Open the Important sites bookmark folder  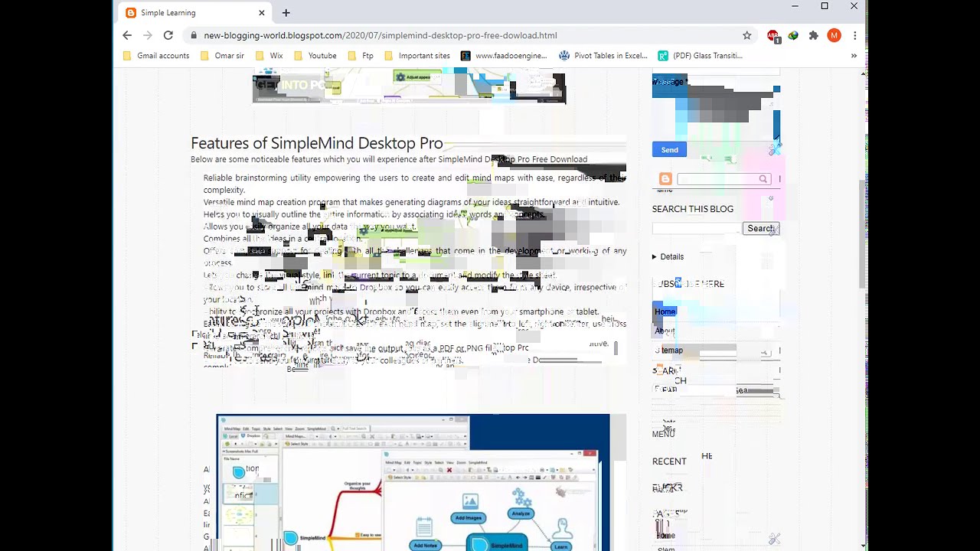(417, 55)
